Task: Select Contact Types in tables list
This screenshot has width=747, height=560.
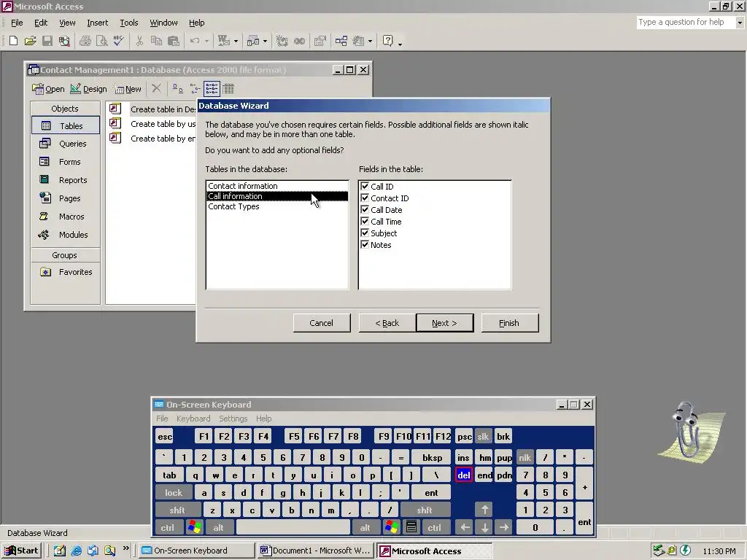Action: (277, 206)
